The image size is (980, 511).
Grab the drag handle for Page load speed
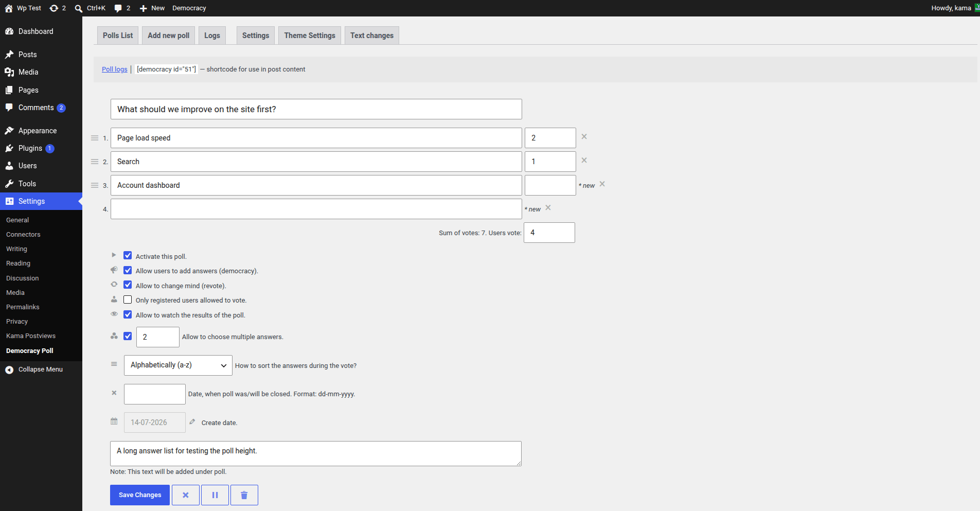coord(95,138)
